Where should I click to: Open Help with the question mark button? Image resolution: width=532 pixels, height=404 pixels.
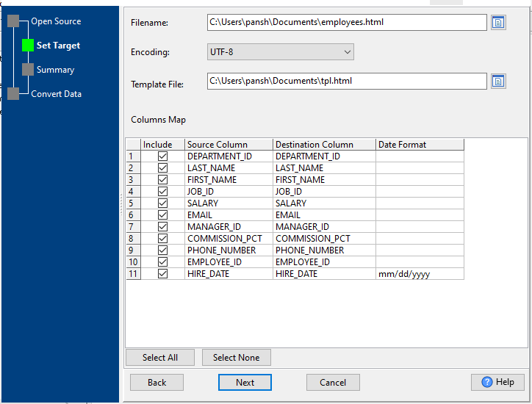(x=497, y=382)
